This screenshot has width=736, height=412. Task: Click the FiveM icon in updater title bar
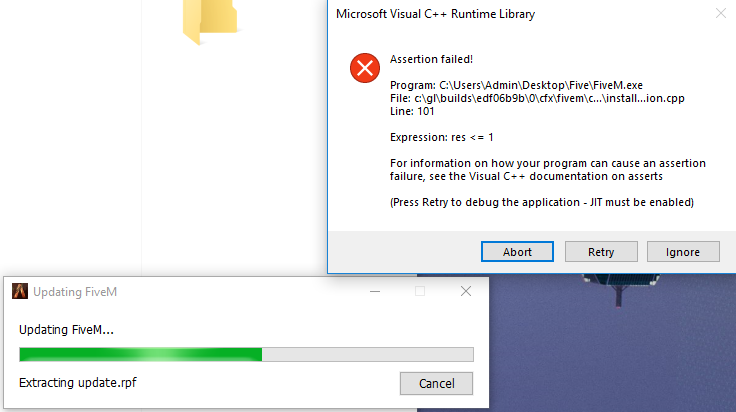(20, 291)
